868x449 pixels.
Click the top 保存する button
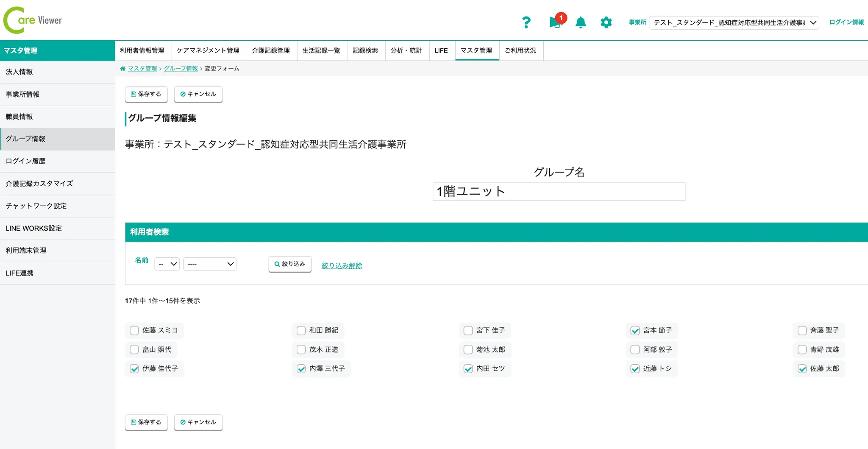[146, 94]
